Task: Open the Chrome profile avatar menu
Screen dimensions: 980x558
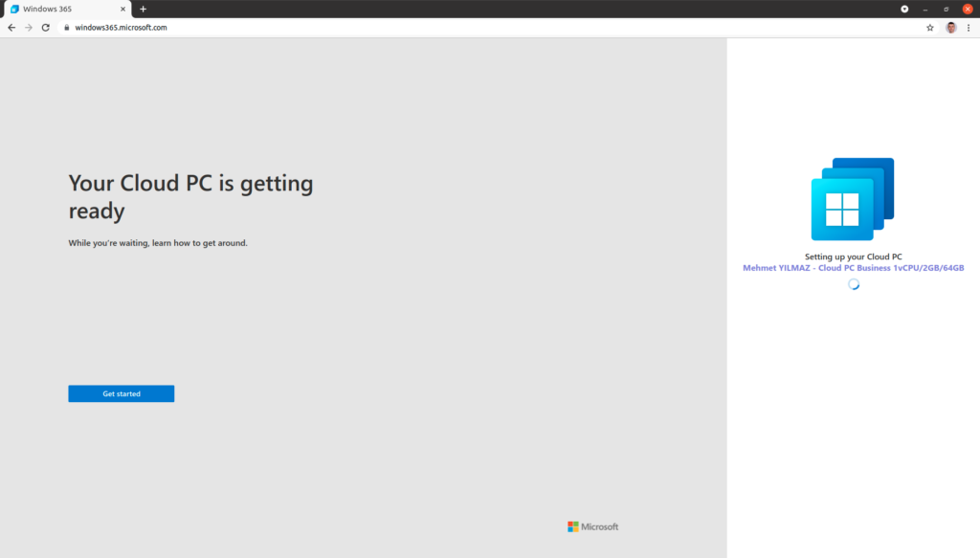Action: pos(951,28)
